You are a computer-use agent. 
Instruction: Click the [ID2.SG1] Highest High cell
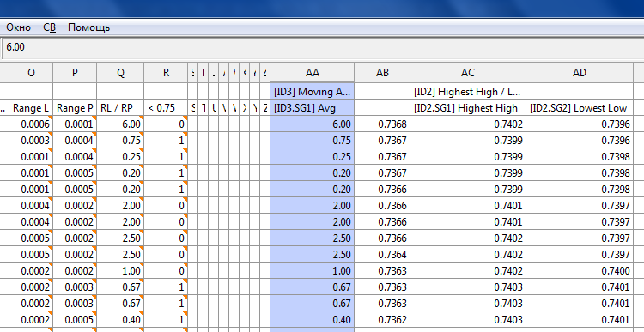tap(468, 108)
